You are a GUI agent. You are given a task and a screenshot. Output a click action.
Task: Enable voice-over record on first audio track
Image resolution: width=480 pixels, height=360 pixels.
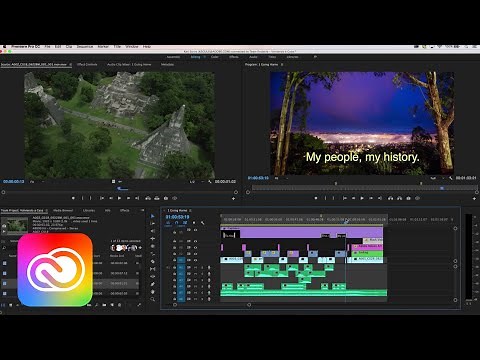pos(209,267)
